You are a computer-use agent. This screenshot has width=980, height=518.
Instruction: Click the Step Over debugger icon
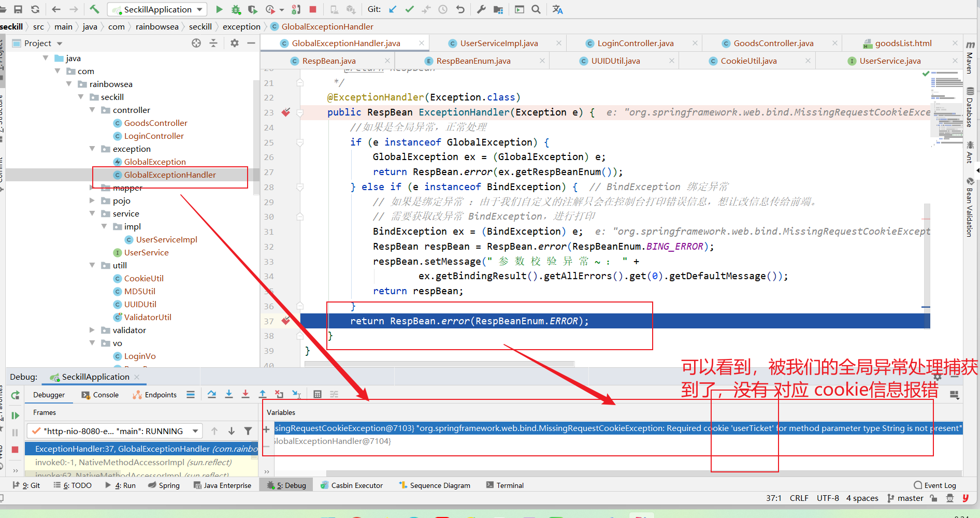click(x=212, y=395)
